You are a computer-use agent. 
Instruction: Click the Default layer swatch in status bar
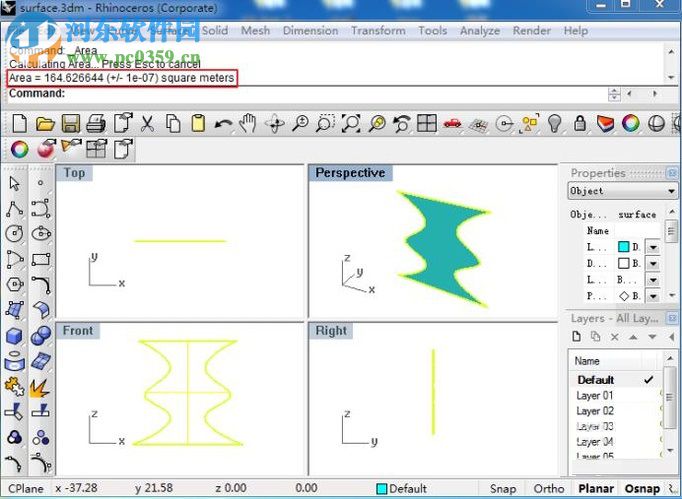click(381, 489)
